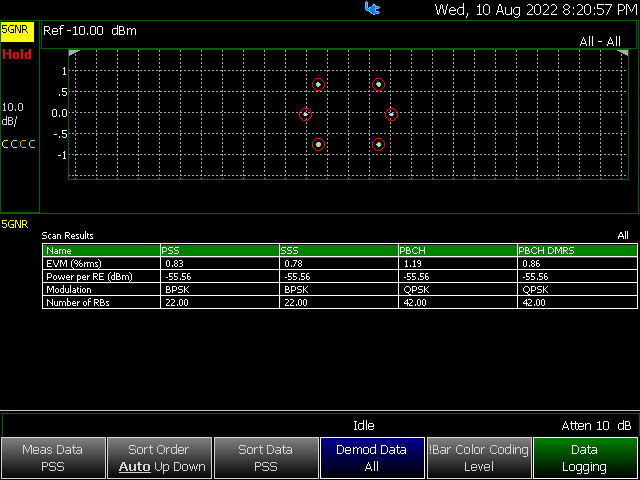Image resolution: width=640 pixels, height=480 pixels.
Task: Click the red Hold status label
Action: click(17, 54)
